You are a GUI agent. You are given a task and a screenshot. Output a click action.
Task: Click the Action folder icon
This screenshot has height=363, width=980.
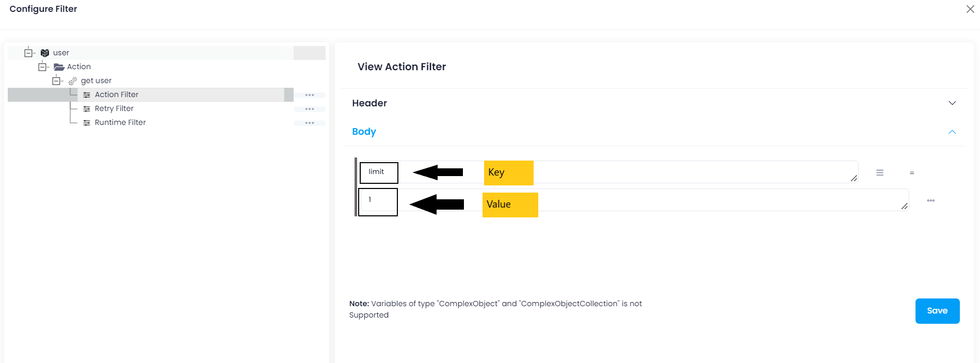pos(59,67)
